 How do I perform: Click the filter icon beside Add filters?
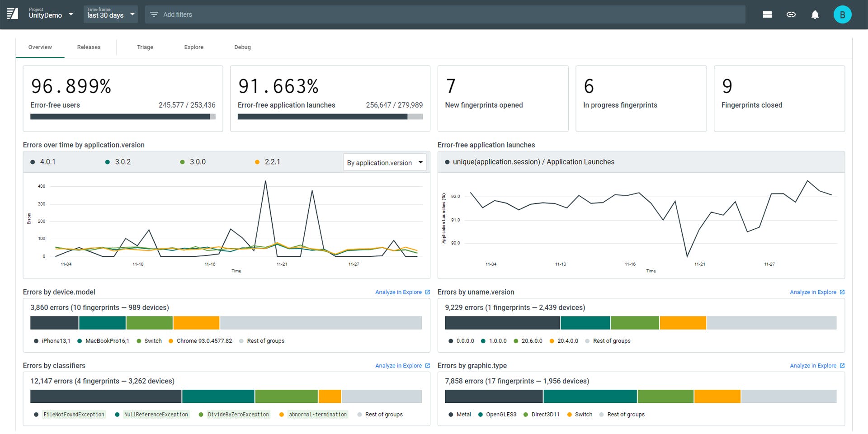154,14
